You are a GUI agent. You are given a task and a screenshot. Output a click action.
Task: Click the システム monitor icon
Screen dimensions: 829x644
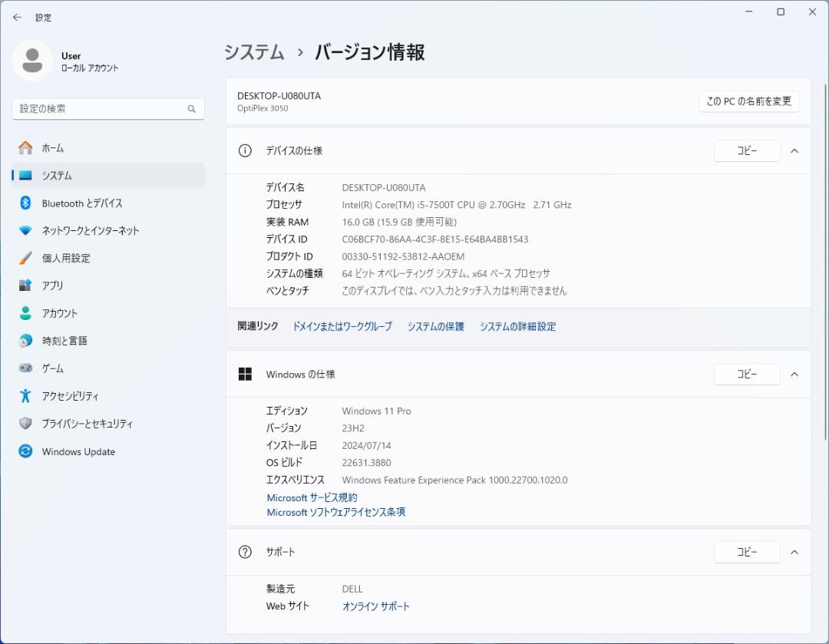25,176
